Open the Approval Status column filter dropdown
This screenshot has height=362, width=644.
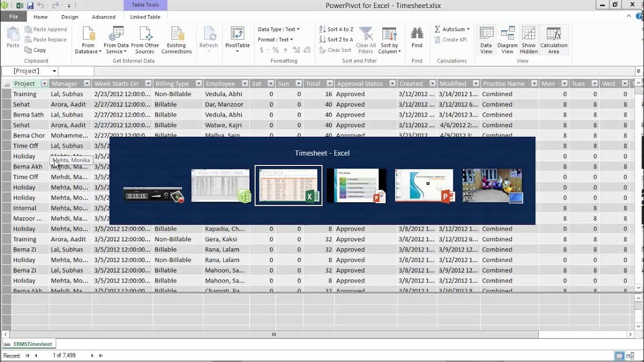pos(392,83)
